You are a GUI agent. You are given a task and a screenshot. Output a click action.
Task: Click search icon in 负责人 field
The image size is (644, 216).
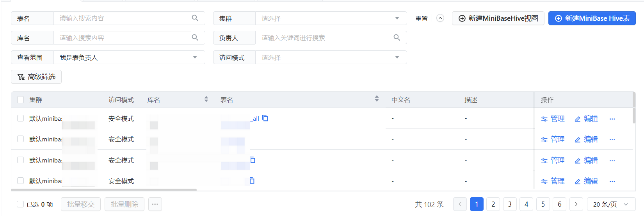[x=397, y=37]
